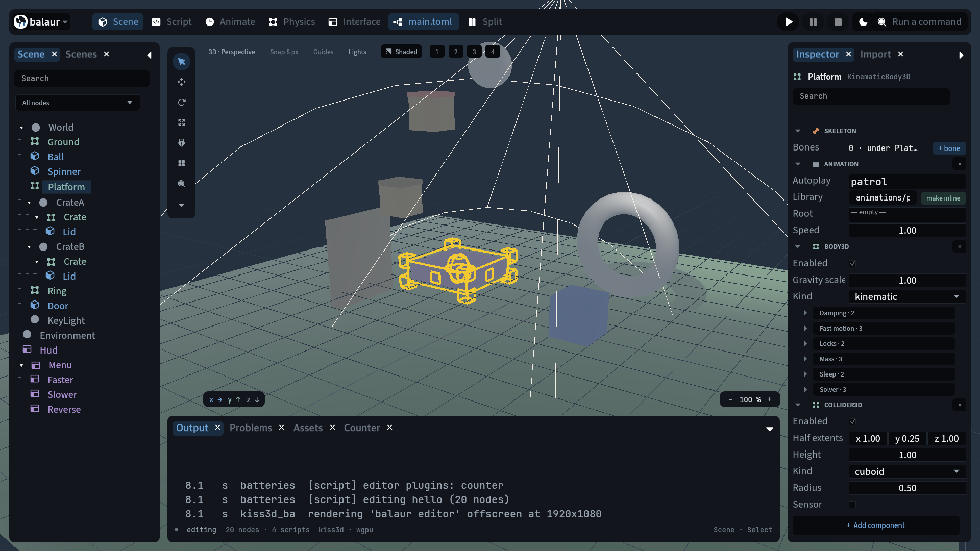Click the grid layout tool in viewport toolbar
The width and height of the screenshot is (980, 551).
coord(181,164)
